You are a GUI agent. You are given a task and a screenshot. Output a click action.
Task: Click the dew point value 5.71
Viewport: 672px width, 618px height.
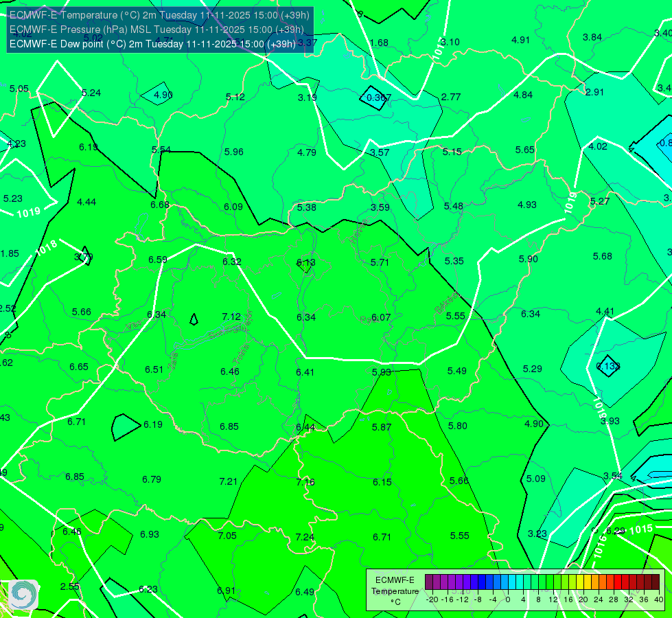click(x=380, y=262)
